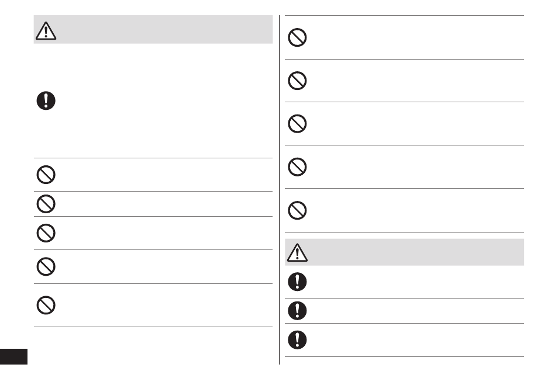Click the black page tab at lower left
558x392 pixels.
coord(13,356)
